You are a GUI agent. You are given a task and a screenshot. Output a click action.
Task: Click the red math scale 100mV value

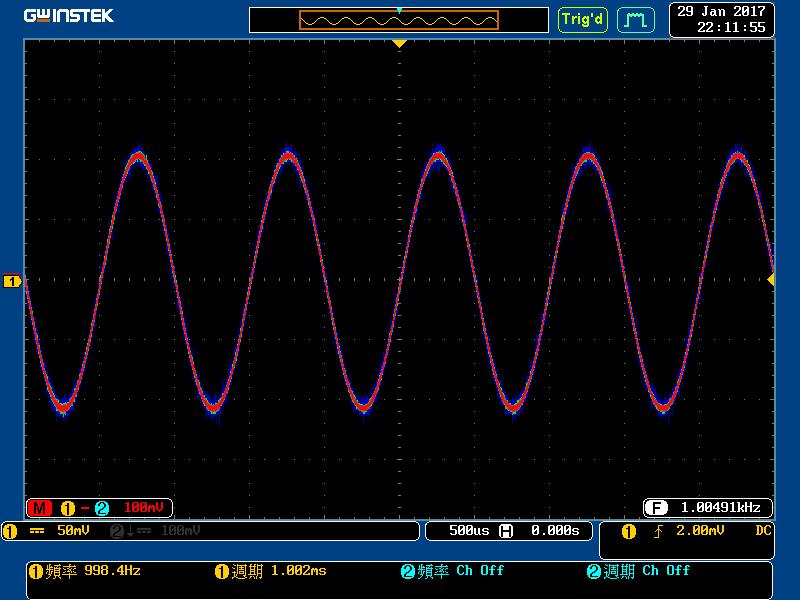[144, 508]
